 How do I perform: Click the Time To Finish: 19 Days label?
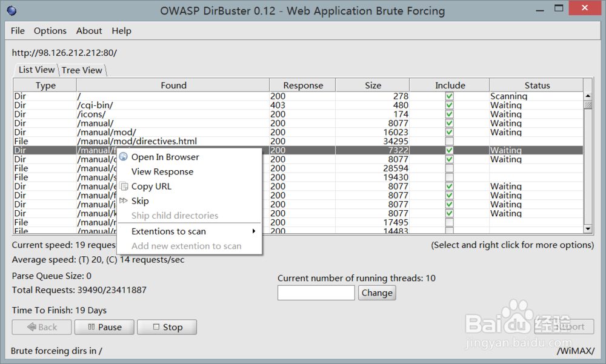[59, 310]
